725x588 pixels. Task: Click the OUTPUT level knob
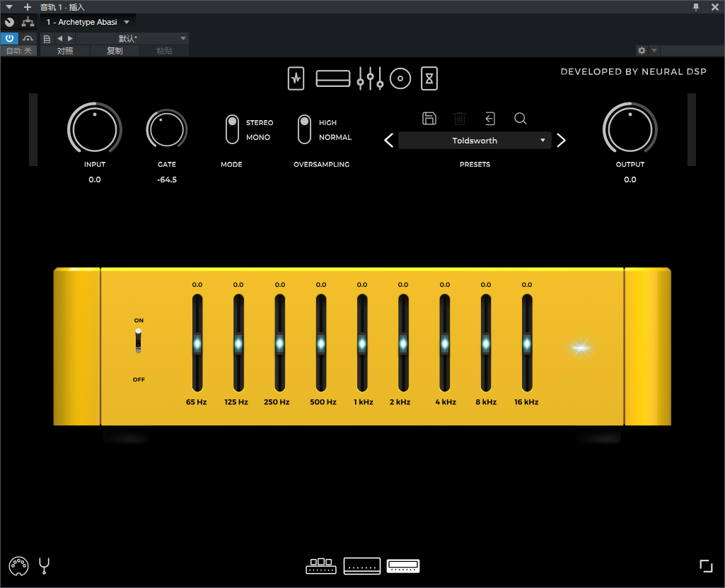click(630, 128)
